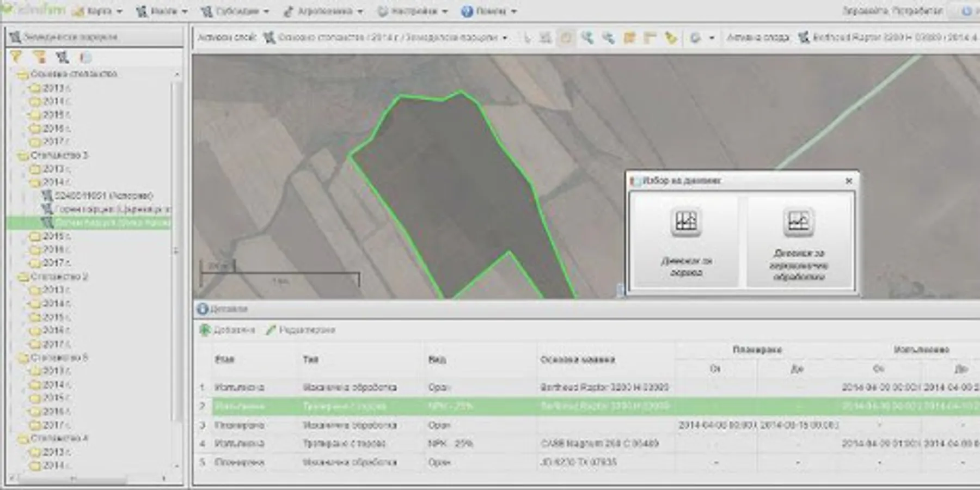The image size is (980, 490).
Task: Sort by the Основна машина column header
Action: (577, 359)
